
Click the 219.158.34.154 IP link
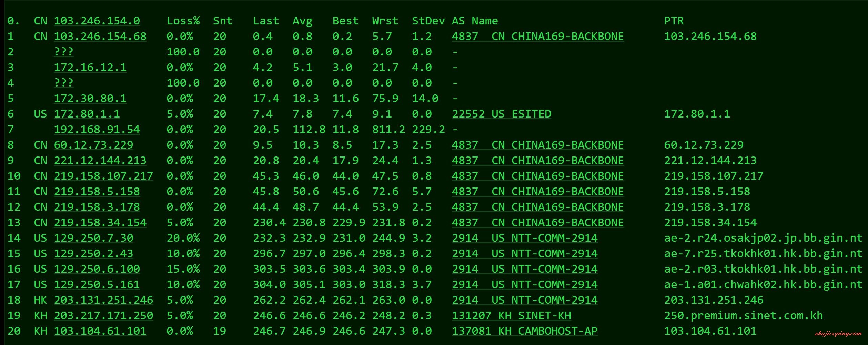(x=100, y=223)
